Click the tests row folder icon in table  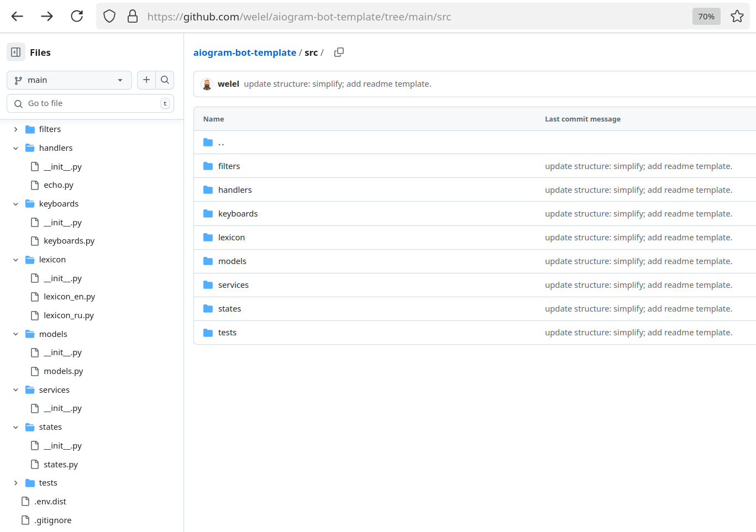pos(208,333)
